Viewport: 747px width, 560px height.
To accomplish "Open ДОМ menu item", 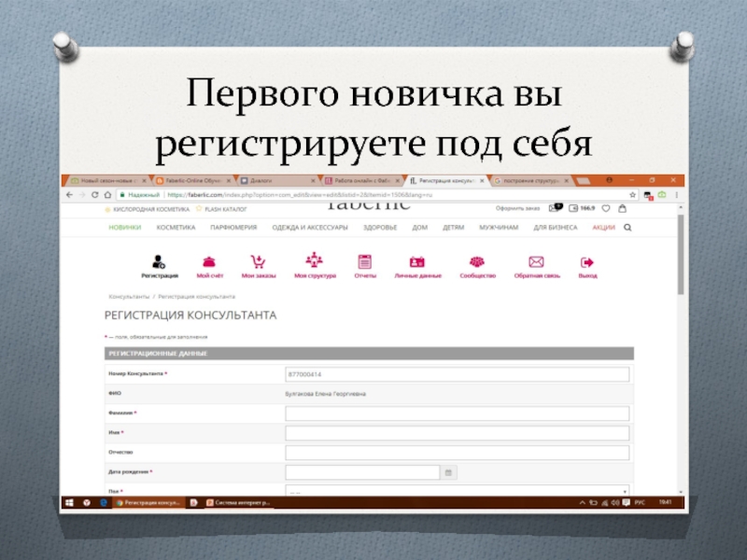I will (x=419, y=228).
